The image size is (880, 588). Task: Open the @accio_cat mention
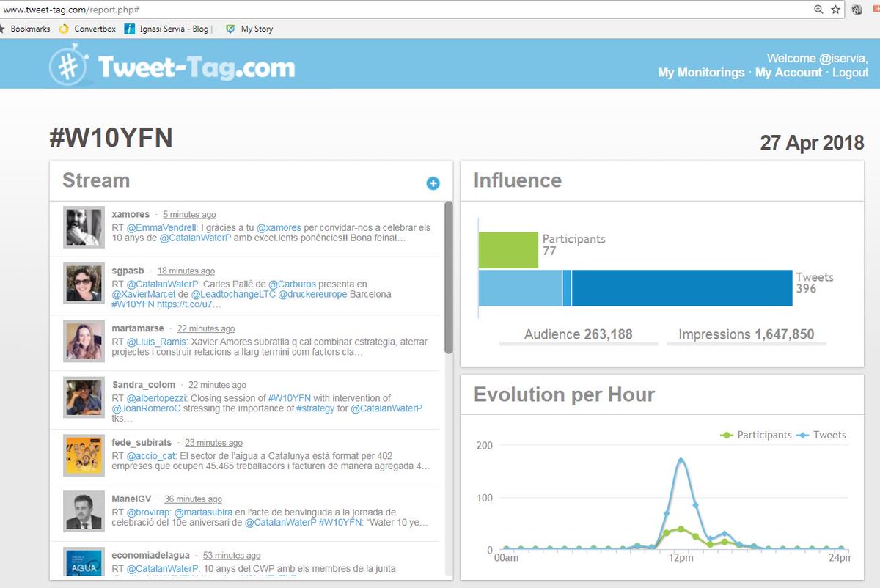pyautogui.click(x=150, y=455)
